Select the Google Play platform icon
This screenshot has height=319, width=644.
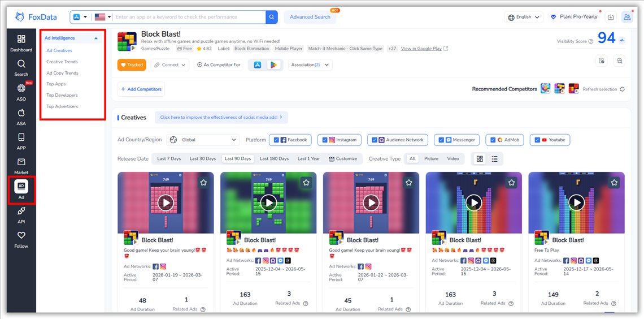(273, 65)
